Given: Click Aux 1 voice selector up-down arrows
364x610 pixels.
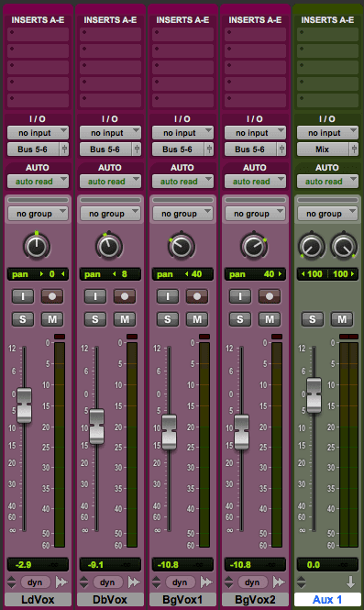Looking at the screenshot, I should click(x=302, y=582).
